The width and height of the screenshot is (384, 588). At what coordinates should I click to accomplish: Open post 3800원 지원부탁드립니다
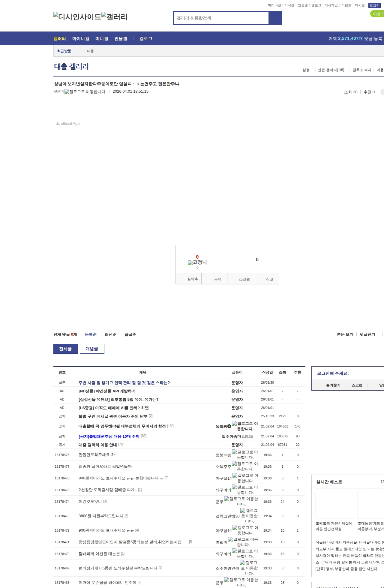pyautogui.click(x=101, y=516)
